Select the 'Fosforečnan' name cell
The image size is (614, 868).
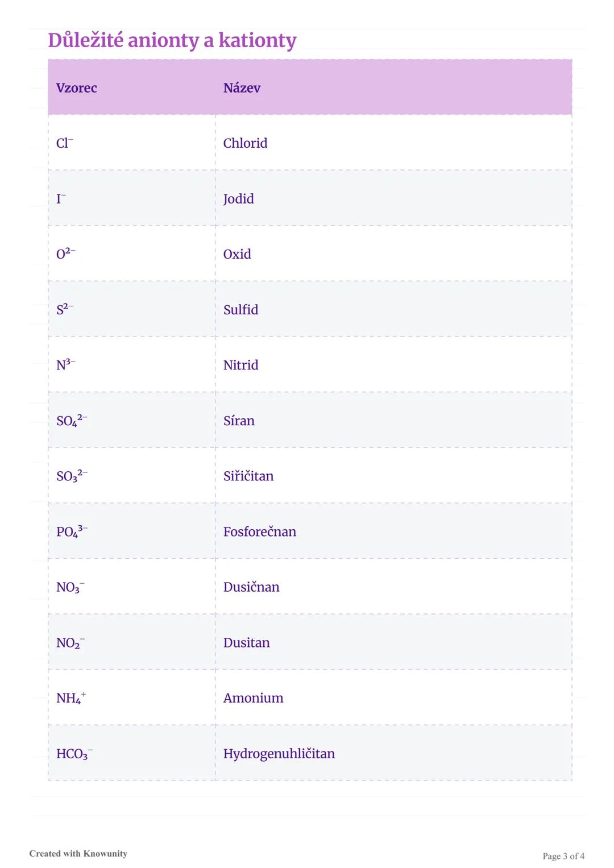260,531
